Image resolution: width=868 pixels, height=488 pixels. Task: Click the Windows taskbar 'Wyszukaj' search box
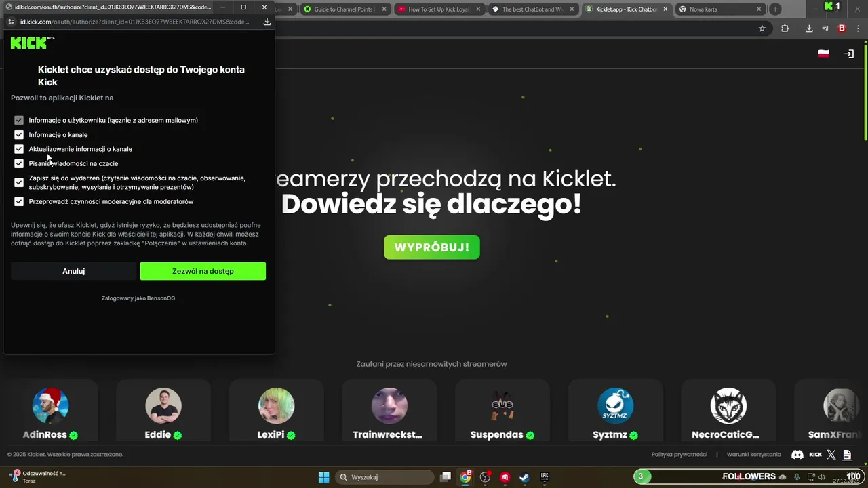pos(383,477)
